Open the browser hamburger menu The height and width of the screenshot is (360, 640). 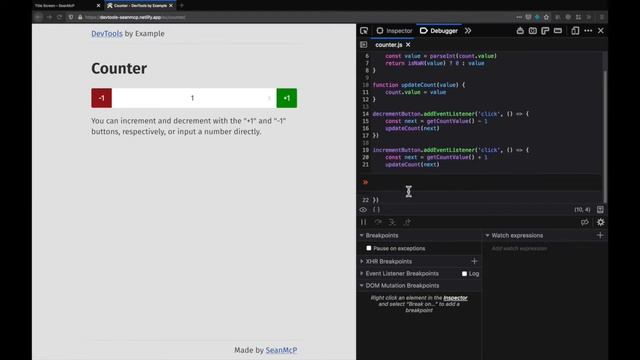click(602, 17)
